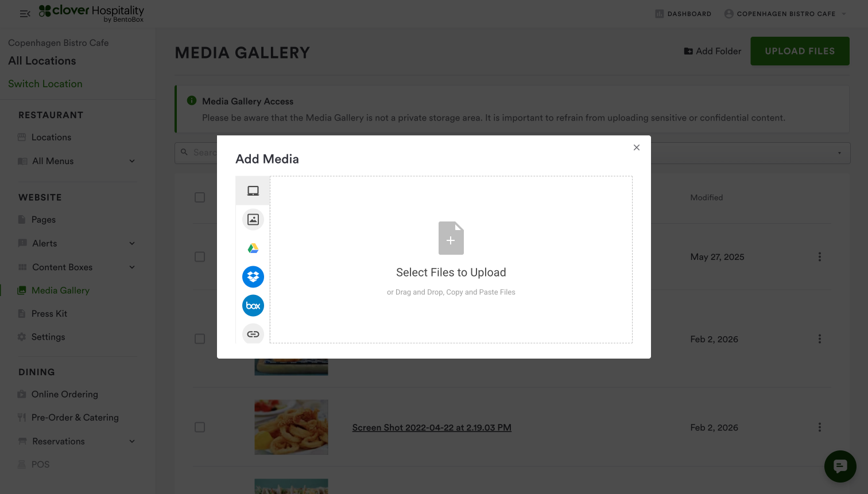The width and height of the screenshot is (868, 494).
Task: Click the Upload Files button
Action: tap(800, 51)
